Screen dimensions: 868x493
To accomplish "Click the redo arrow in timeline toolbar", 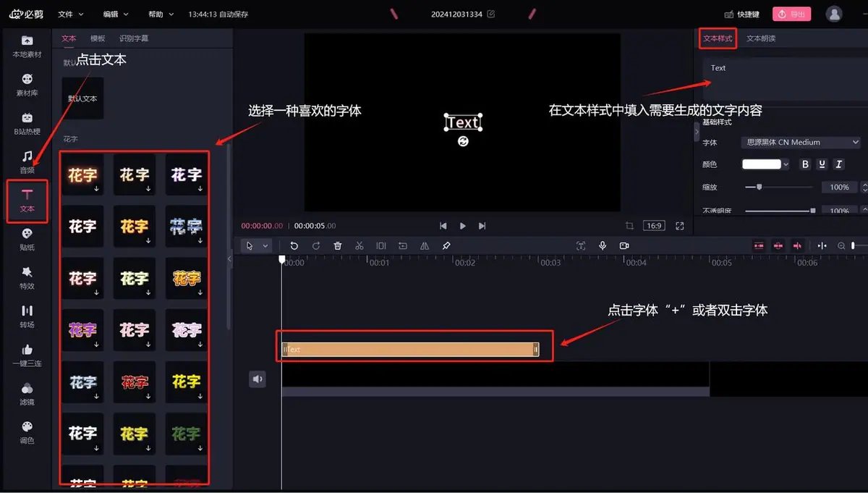I will coord(316,246).
